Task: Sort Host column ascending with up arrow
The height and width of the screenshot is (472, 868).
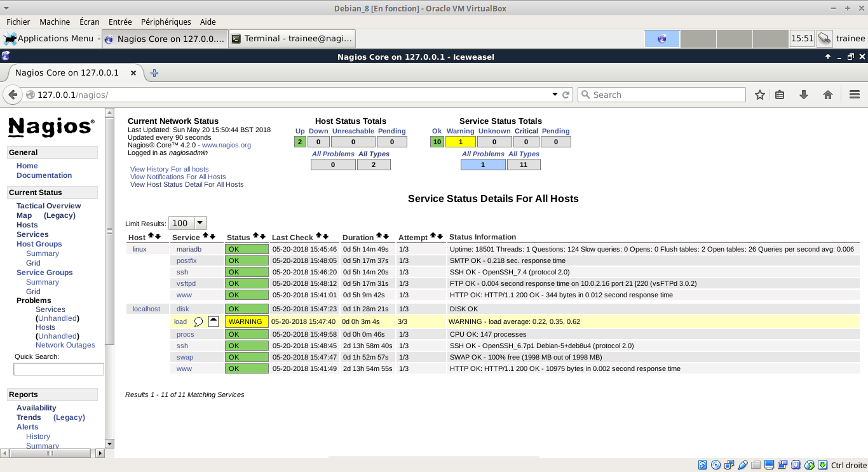Action: point(151,236)
